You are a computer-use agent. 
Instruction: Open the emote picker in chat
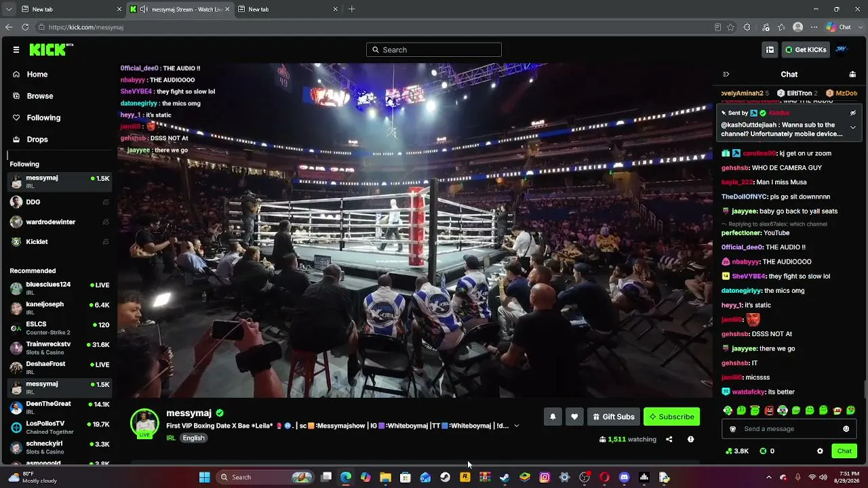846,429
